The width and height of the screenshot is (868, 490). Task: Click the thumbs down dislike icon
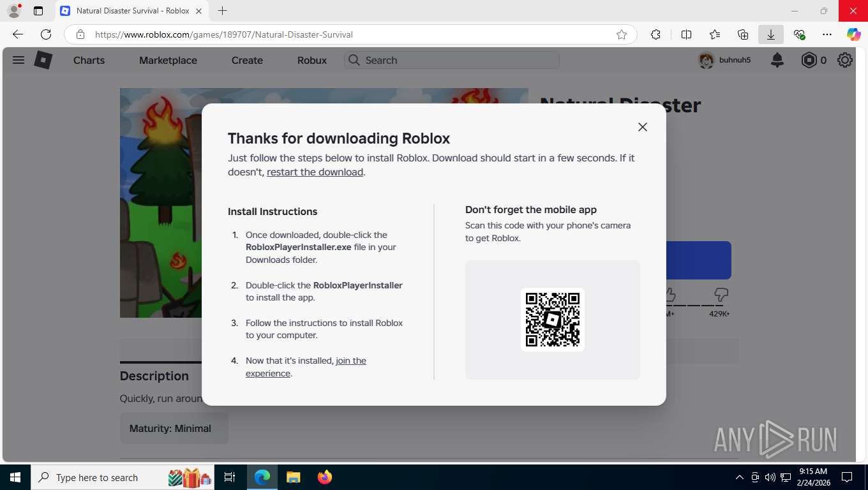[721, 294]
